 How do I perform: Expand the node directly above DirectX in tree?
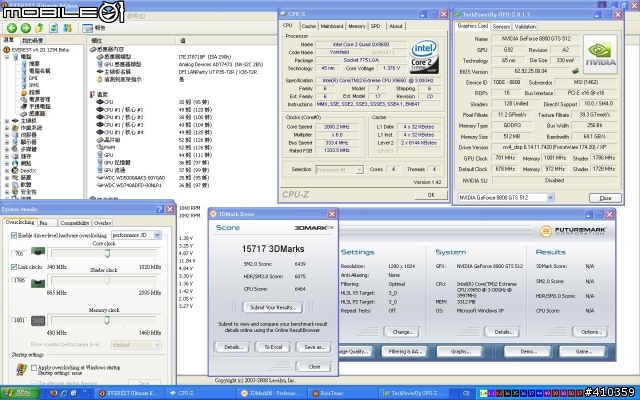point(7,163)
